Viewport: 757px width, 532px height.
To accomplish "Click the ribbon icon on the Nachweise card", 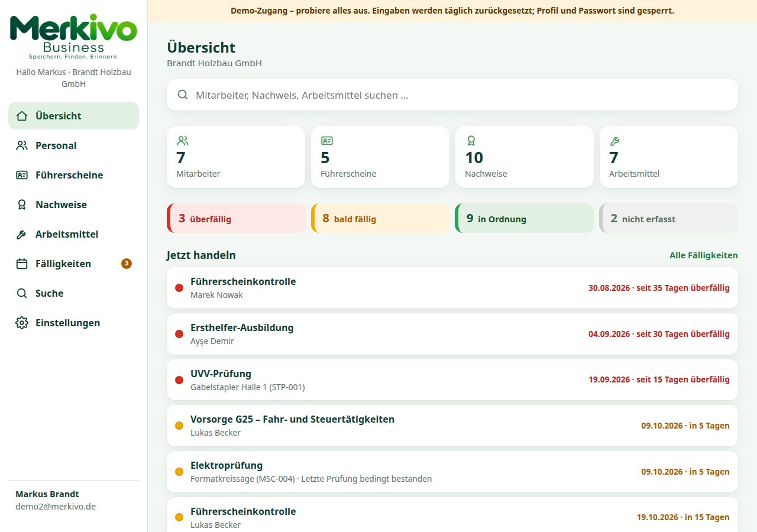I will coord(471,141).
